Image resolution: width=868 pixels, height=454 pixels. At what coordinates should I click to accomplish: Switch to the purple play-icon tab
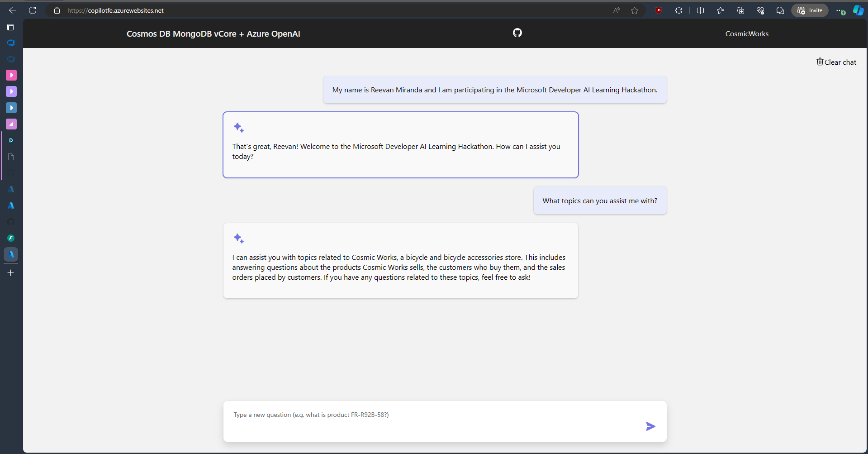tap(11, 91)
